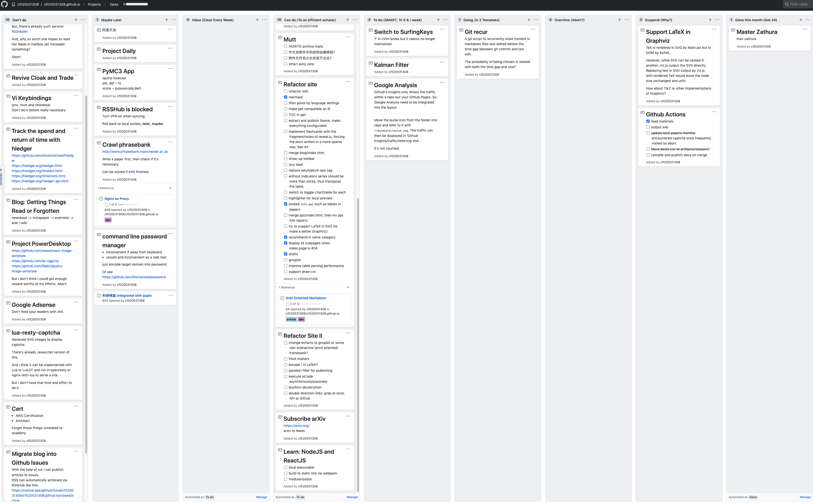Open the GitHub home logo
The image size is (813, 504).
click(x=4, y=4)
